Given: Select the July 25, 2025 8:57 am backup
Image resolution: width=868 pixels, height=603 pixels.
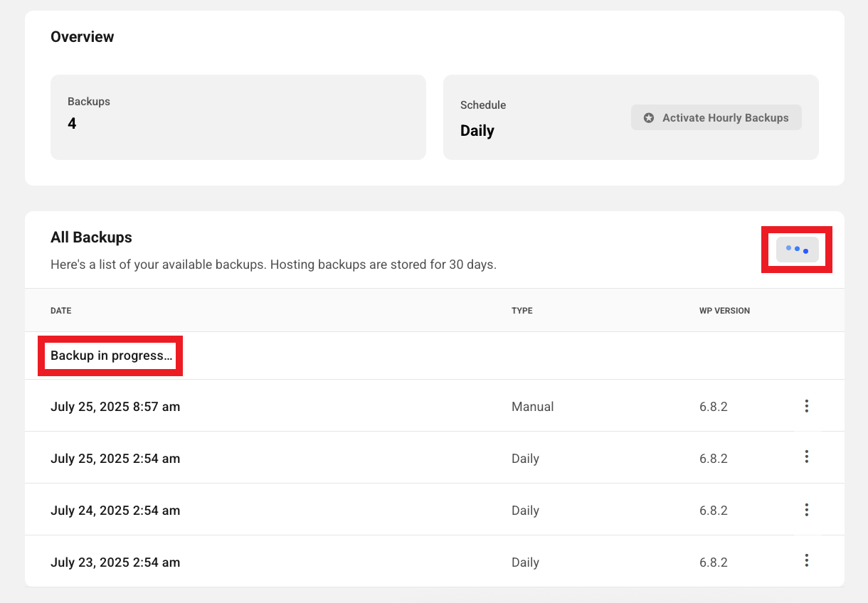Looking at the screenshot, I should click(115, 407).
